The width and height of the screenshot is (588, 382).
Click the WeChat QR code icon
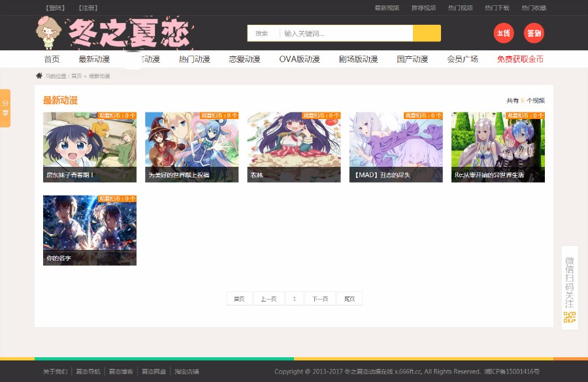point(568,317)
